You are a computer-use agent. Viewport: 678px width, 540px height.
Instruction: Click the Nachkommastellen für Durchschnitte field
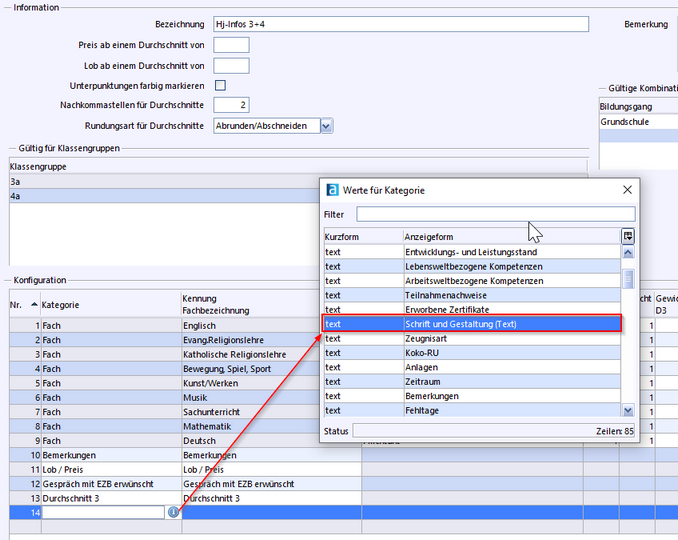coord(231,105)
